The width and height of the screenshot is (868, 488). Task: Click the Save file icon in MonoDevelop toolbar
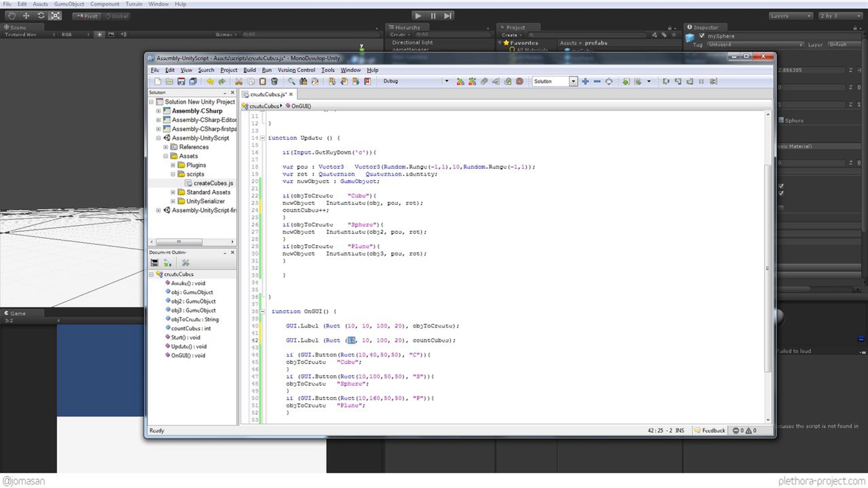181,81
